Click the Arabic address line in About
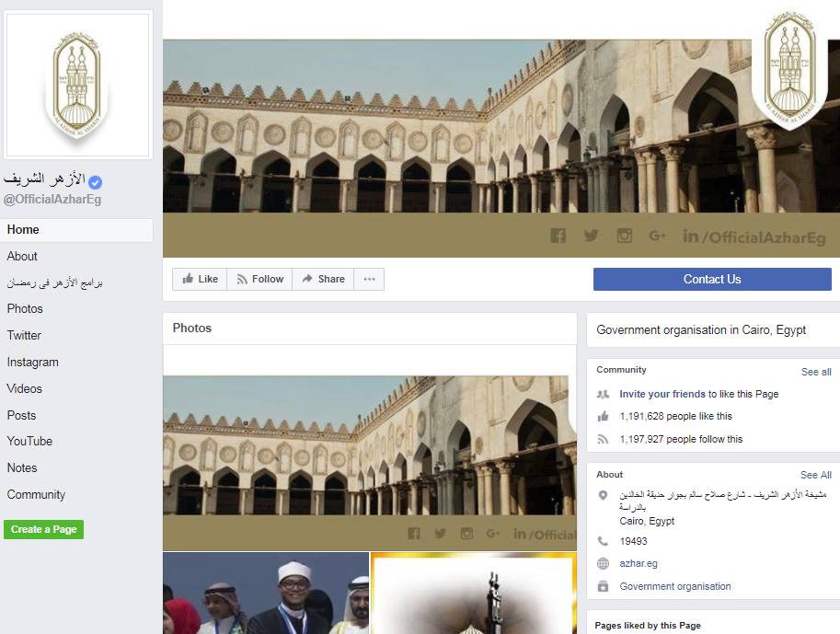The height and width of the screenshot is (634, 840). (722, 501)
